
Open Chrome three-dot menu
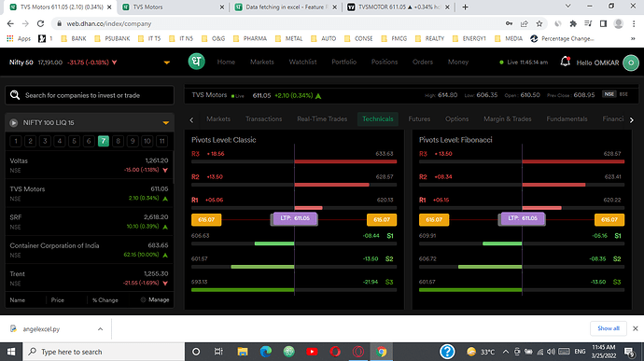point(634,24)
